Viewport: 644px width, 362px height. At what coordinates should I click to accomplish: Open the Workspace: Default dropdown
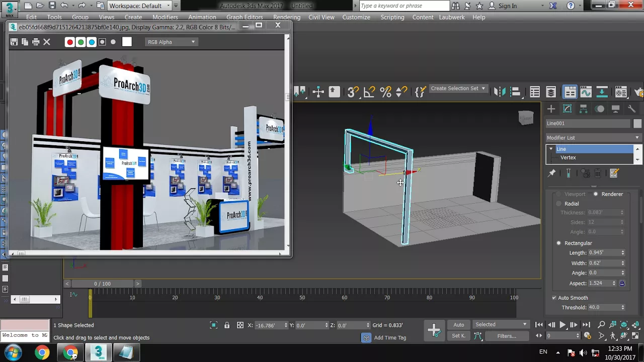pos(140,6)
